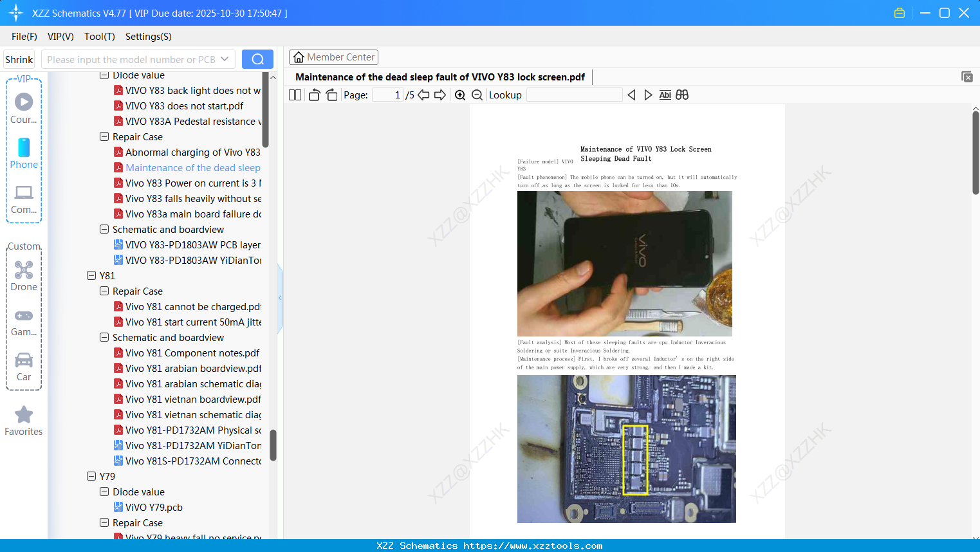Click the Member Center button
This screenshot has width=980, height=552.
coord(333,57)
